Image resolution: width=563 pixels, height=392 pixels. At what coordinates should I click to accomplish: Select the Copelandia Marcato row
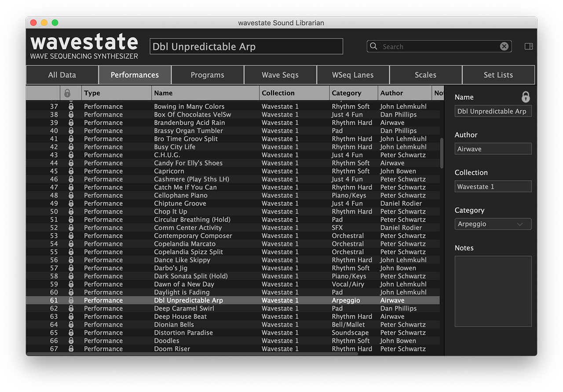[233, 244]
